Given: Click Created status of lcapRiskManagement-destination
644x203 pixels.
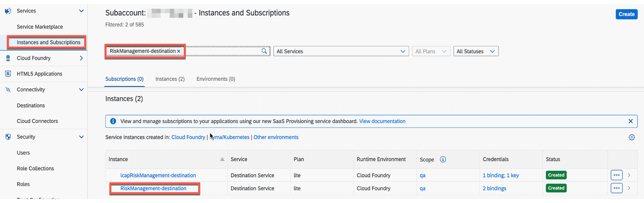Looking at the screenshot, I should [x=556, y=175].
